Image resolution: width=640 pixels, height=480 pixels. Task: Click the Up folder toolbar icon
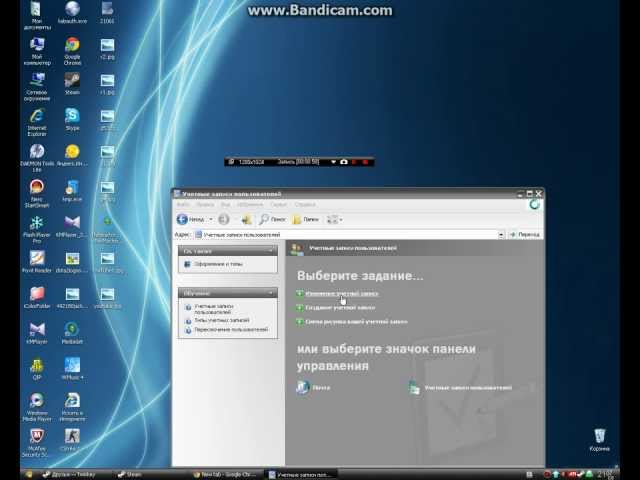[x=246, y=219]
